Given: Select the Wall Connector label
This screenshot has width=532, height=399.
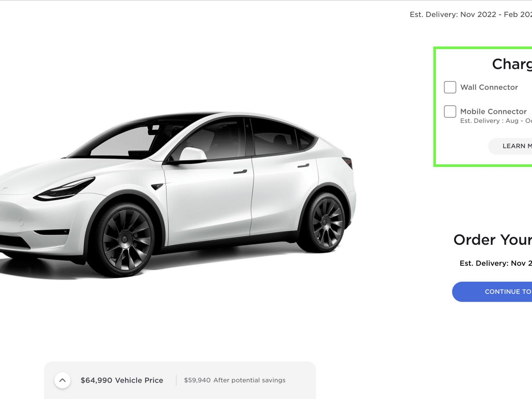Looking at the screenshot, I should pyautogui.click(x=489, y=87).
